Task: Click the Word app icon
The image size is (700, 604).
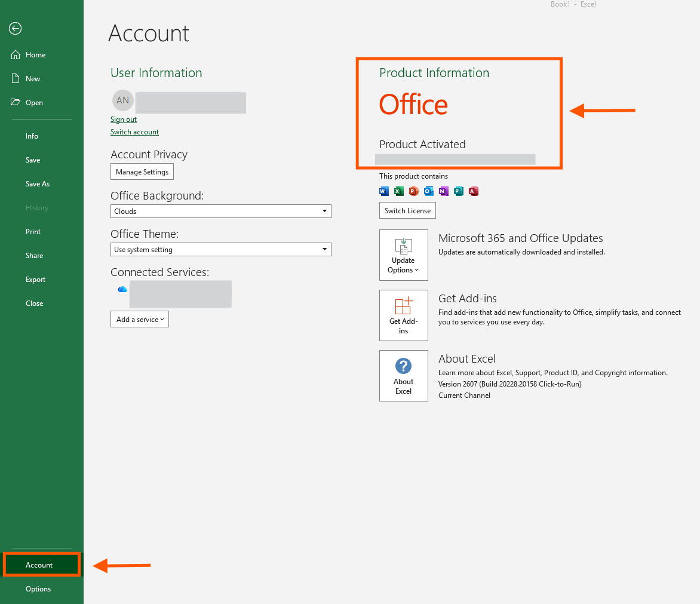Action: tap(384, 192)
